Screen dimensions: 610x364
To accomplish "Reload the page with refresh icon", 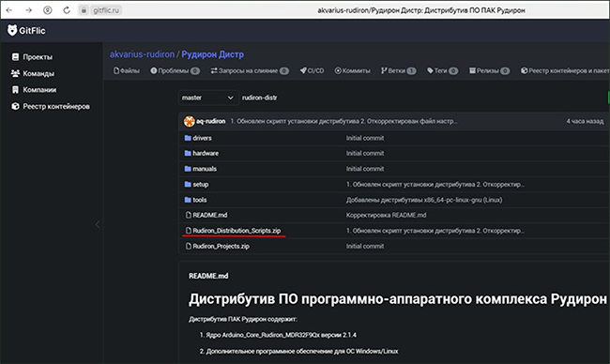I will (x=67, y=10).
